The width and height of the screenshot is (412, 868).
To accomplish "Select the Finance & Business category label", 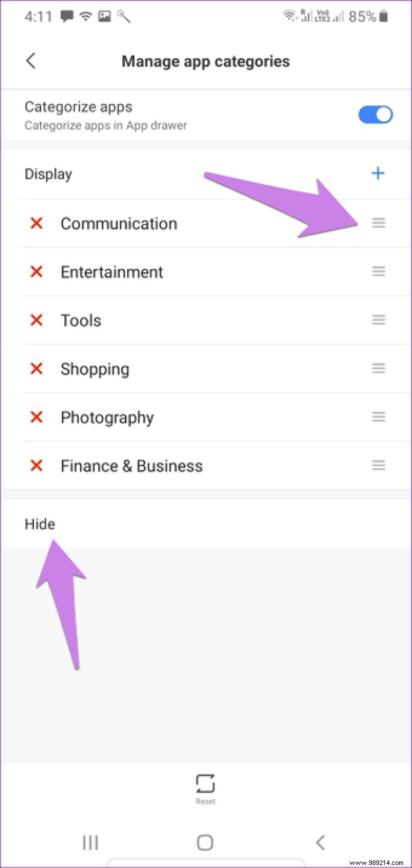I will (x=131, y=465).
